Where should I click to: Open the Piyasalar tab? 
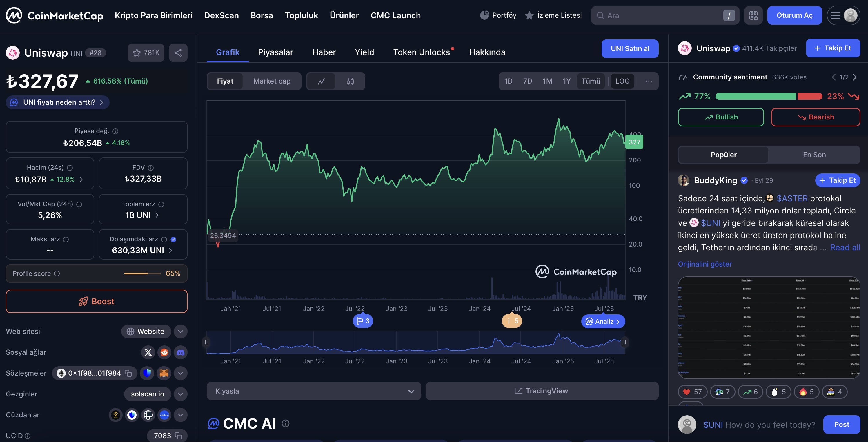[275, 52]
